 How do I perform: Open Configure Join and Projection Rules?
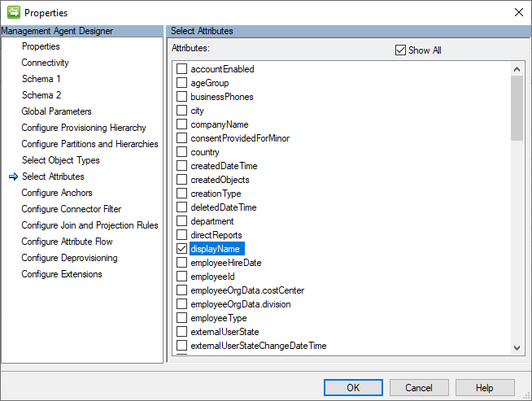tap(90, 225)
